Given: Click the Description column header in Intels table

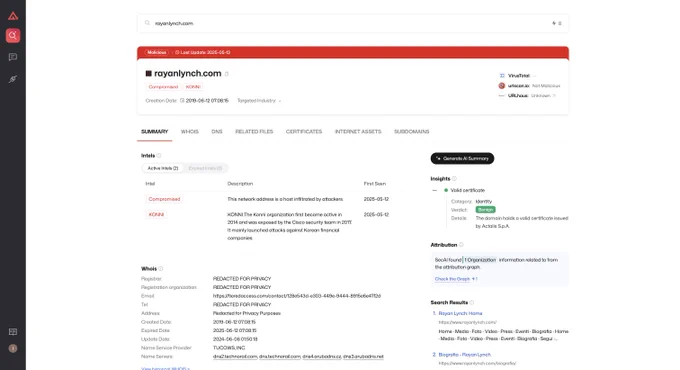Looking at the screenshot, I should pos(240,183).
